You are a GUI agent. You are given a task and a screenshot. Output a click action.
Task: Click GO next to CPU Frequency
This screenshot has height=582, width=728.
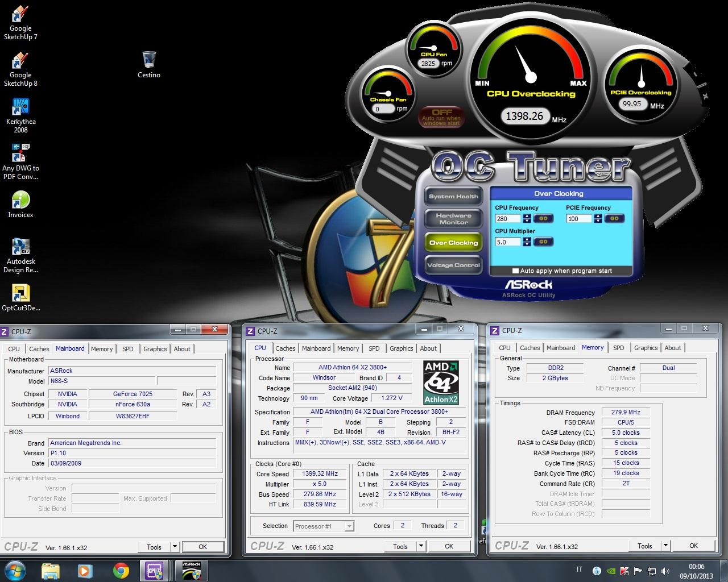pyautogui.click(x=543, y=218)
